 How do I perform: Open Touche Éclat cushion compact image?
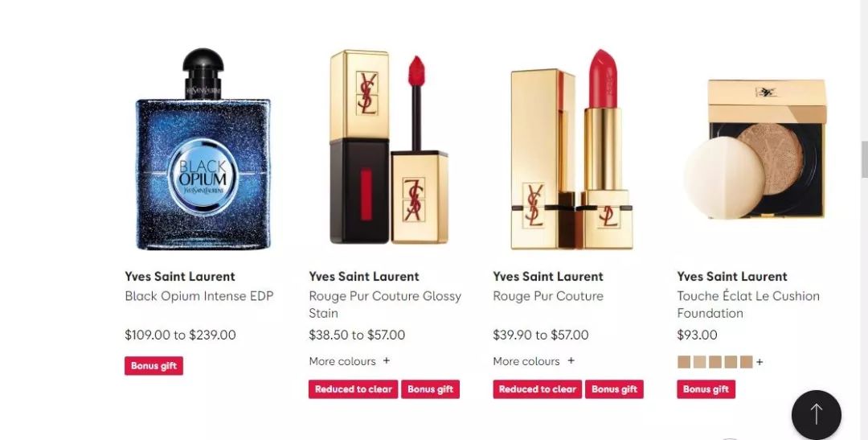755,150
